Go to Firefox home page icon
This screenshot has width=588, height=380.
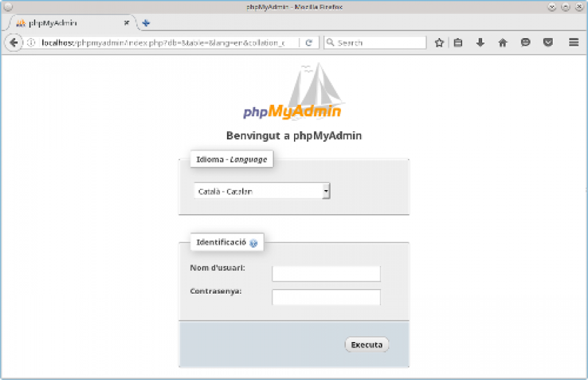(x=502, y=43)
